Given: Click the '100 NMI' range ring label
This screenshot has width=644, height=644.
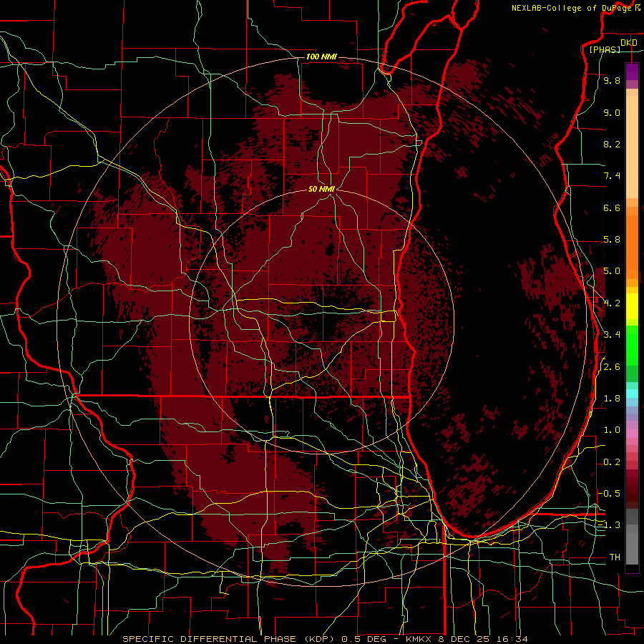Looking at the screenshot, I should click(321, 57).
